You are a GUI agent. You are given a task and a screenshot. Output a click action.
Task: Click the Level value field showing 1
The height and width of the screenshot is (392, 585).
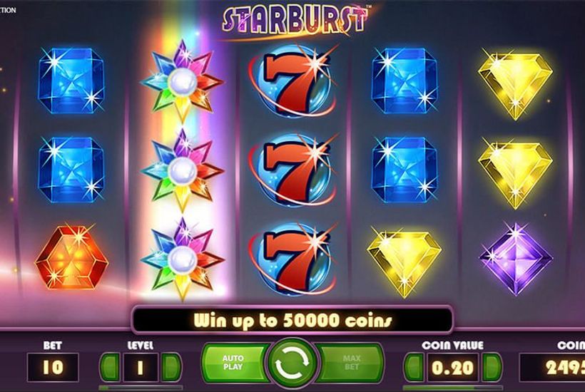pyautogui.click(x=141, y=367)
